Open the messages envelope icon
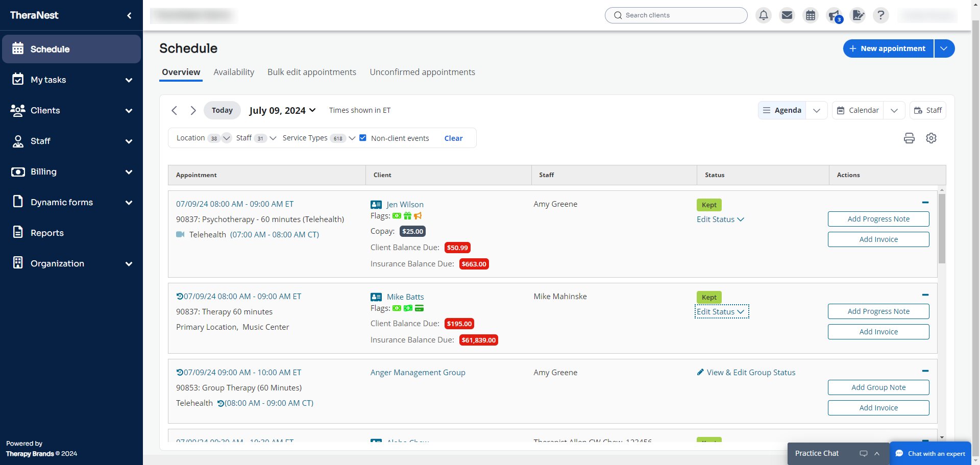 tap(787, 15)
